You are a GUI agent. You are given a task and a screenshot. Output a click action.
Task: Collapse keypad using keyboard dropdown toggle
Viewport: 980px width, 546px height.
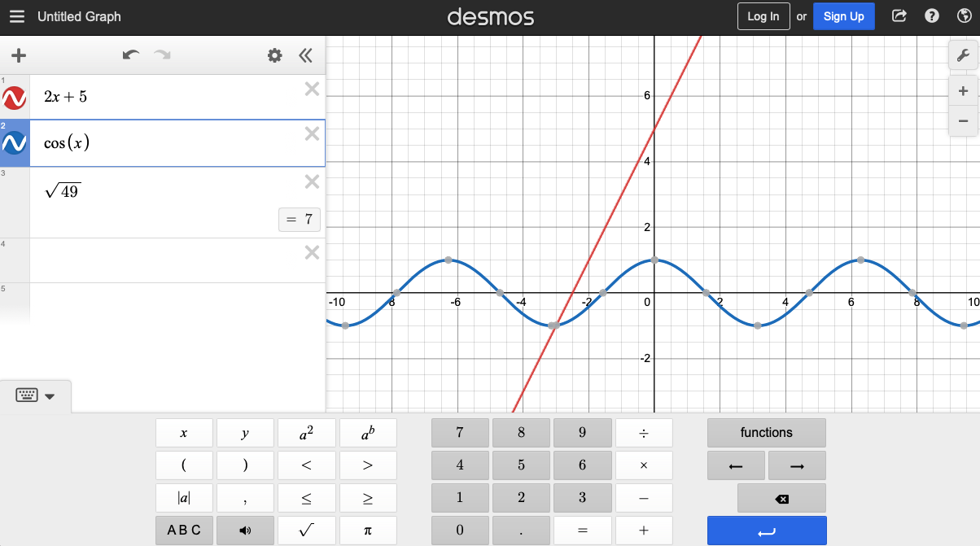[36, 396]
